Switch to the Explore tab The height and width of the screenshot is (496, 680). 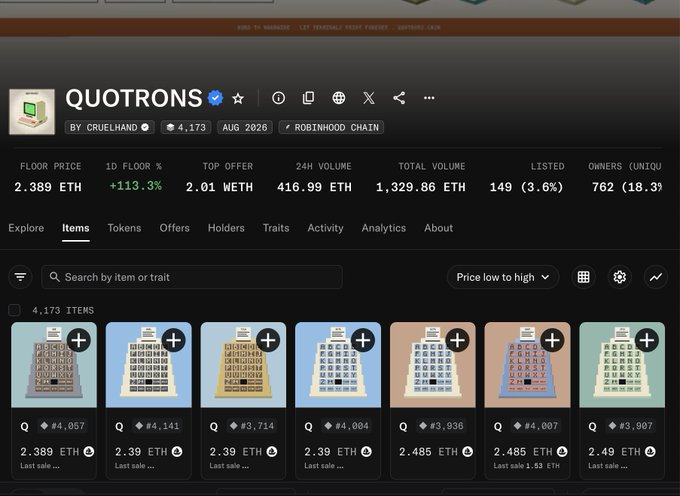tap(26, 228)
